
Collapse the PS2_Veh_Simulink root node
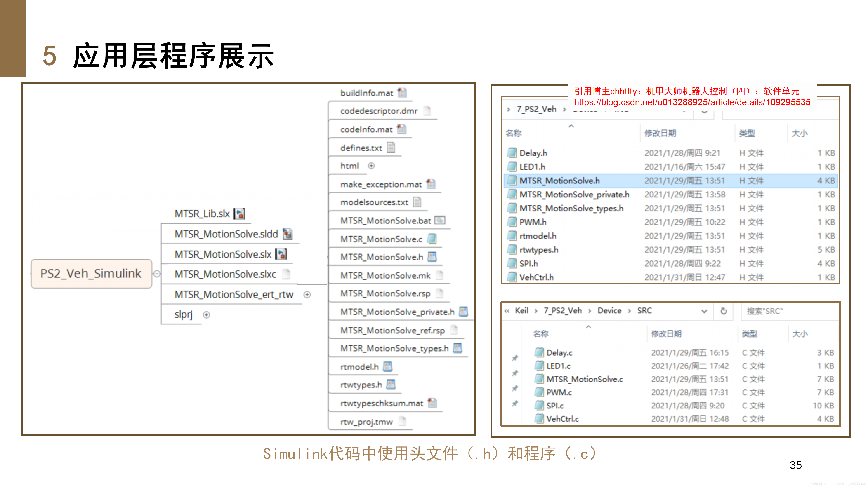(157, 273)
